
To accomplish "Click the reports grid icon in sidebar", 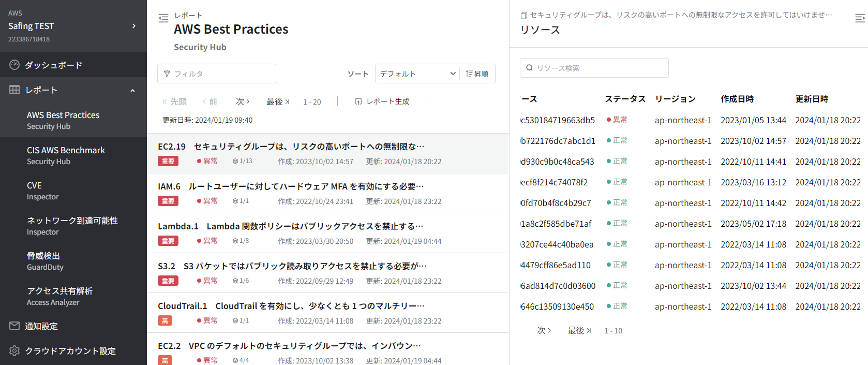I will [x=14, y=90].
